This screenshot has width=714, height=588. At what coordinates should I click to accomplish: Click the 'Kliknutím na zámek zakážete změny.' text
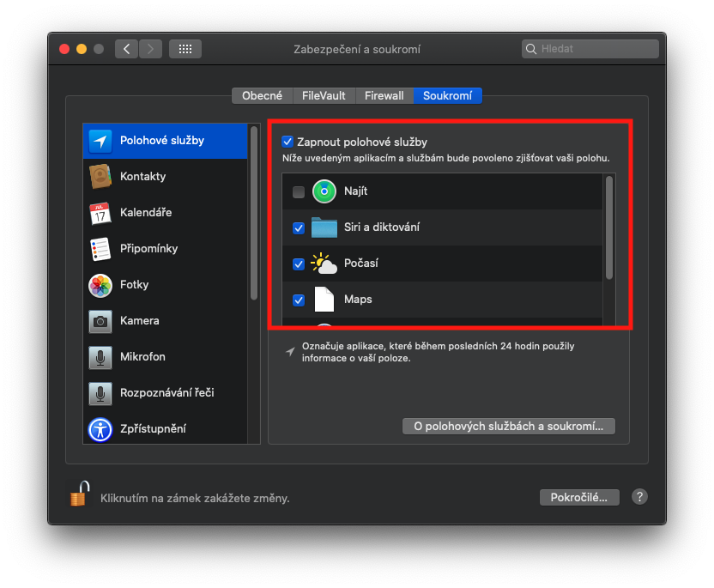(x=195, y=498)
